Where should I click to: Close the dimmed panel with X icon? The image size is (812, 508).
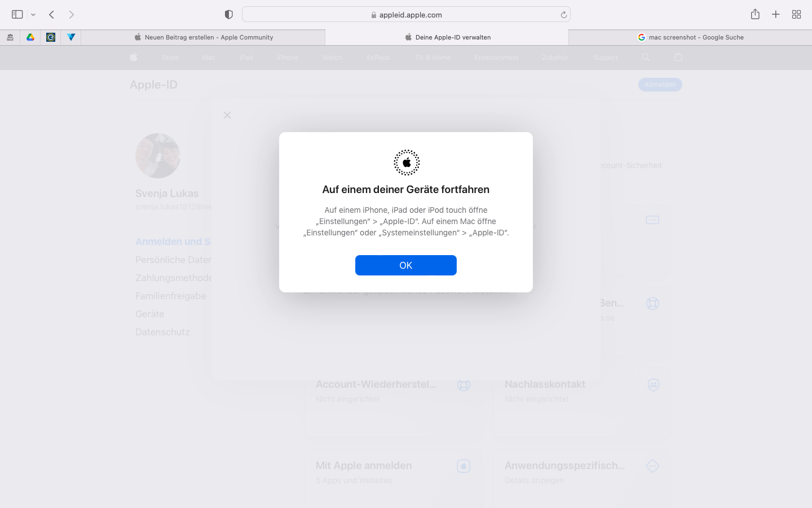pos(227,115)
